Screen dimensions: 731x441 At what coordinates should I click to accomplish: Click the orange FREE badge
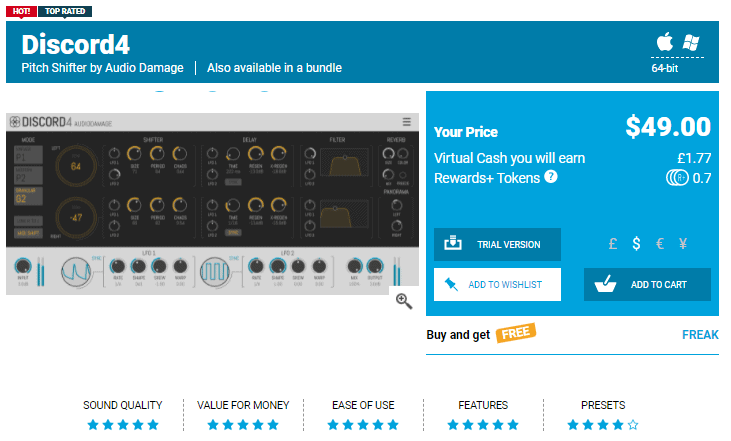[x=516, y=333]
